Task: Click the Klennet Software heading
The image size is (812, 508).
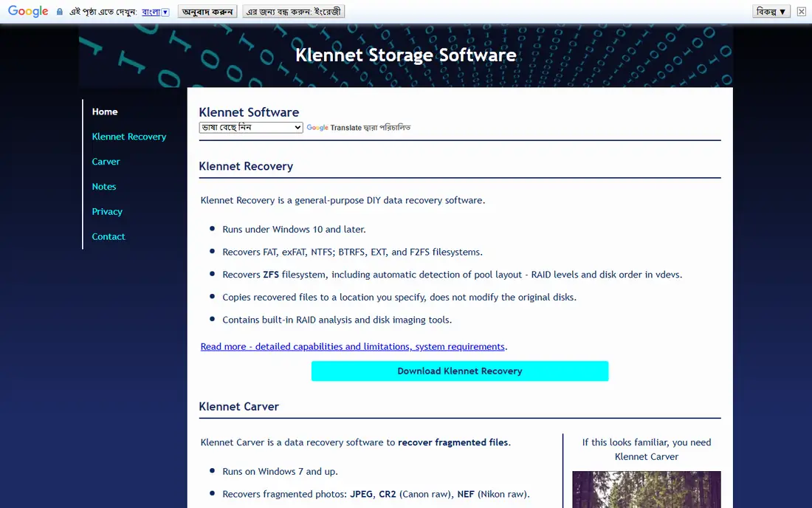Action: pyautogui.click(x=249, y=112)
